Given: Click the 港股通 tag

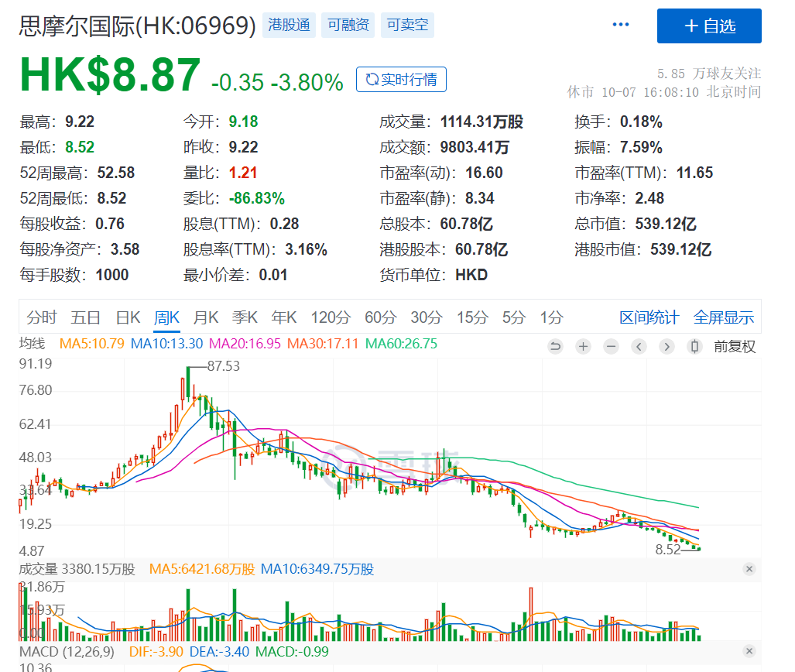Looking at the screenshot, I should pos(289,25).
